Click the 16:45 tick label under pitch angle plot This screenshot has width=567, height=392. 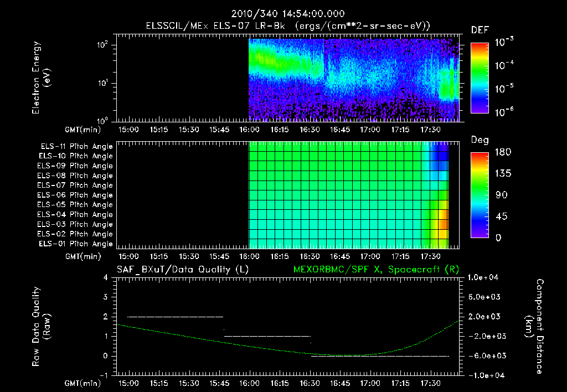(340, 257)
